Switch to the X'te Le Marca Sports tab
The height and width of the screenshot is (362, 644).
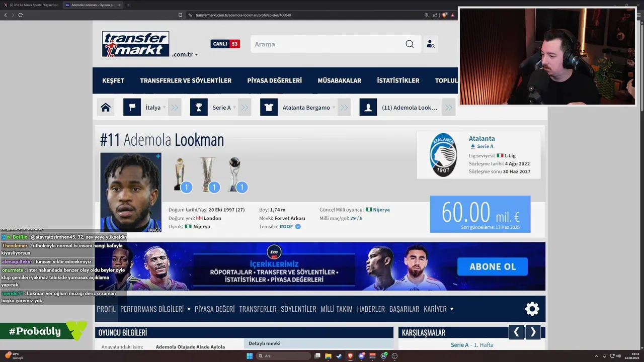point(33,5)
